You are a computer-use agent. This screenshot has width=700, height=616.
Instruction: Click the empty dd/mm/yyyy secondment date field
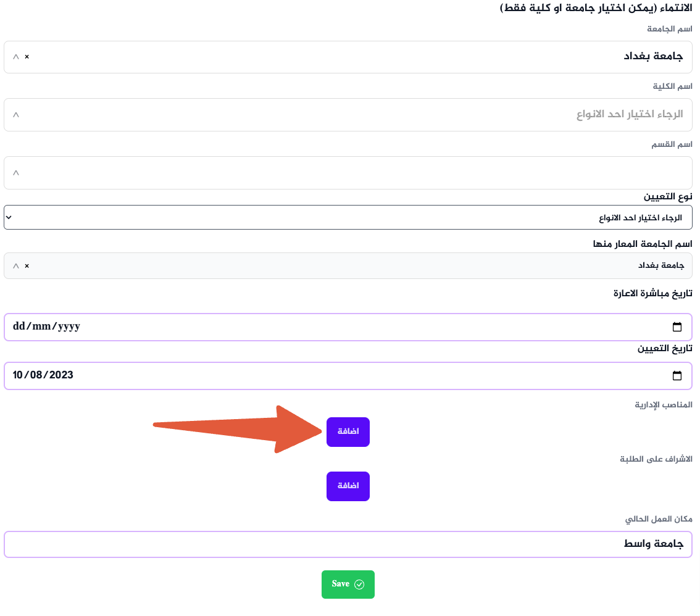tap(309, 327)
